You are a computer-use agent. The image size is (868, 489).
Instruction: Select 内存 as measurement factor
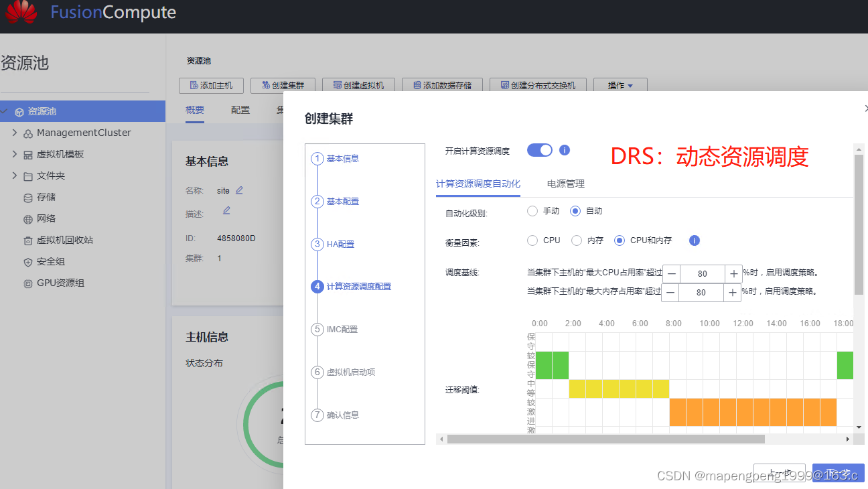[576, 240]
